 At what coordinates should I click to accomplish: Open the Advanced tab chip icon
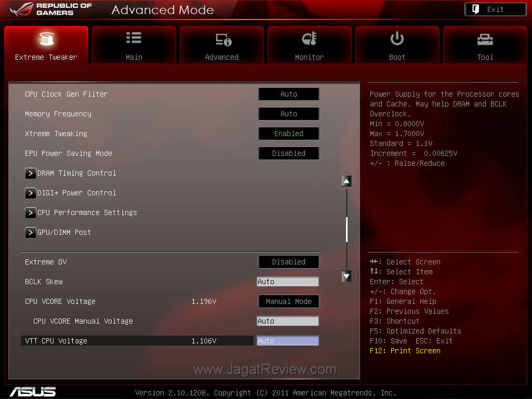222,39
